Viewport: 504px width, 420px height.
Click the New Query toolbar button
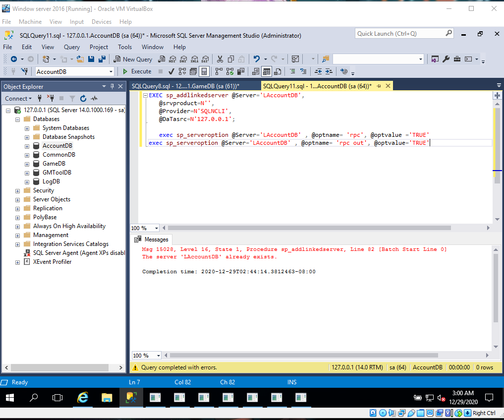click(x=133, y=59)
